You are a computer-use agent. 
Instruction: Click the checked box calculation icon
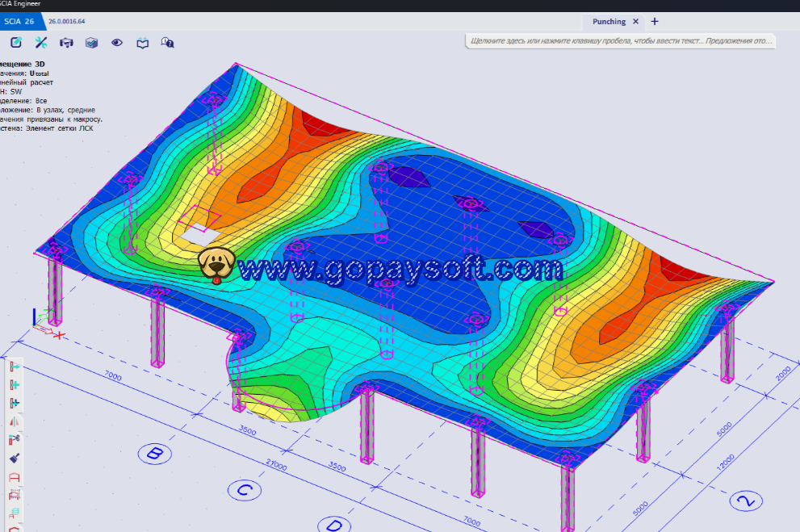[x=91, y=43]
